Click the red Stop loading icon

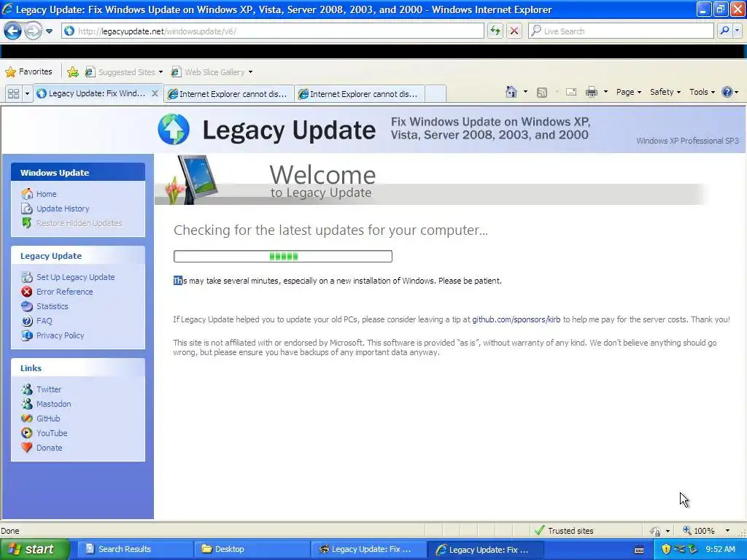514,31
